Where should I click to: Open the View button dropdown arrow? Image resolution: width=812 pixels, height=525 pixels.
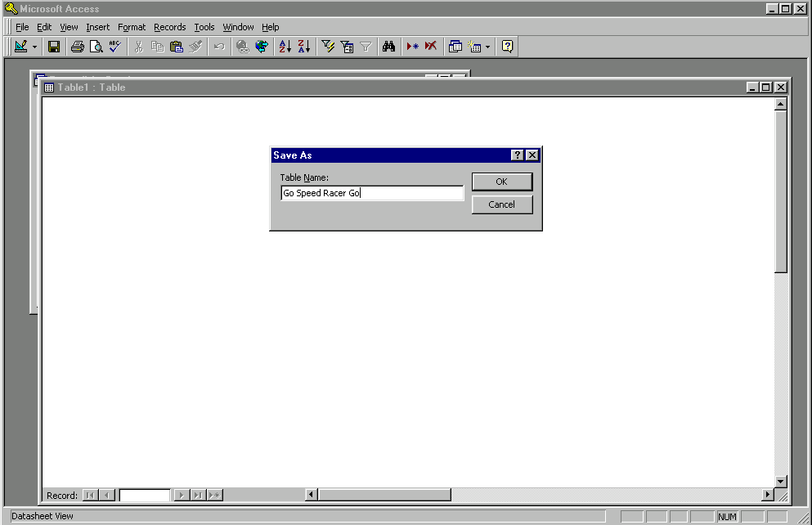tap(34, 47)
